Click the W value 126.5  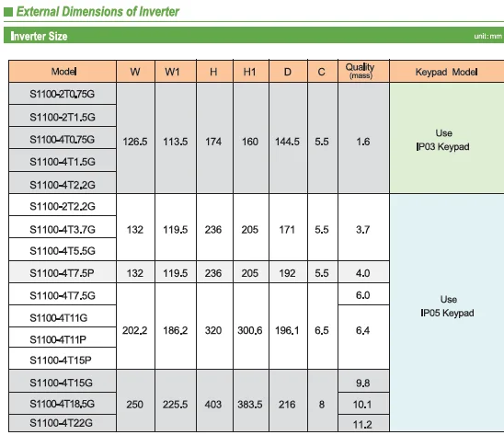coord(135,142)
